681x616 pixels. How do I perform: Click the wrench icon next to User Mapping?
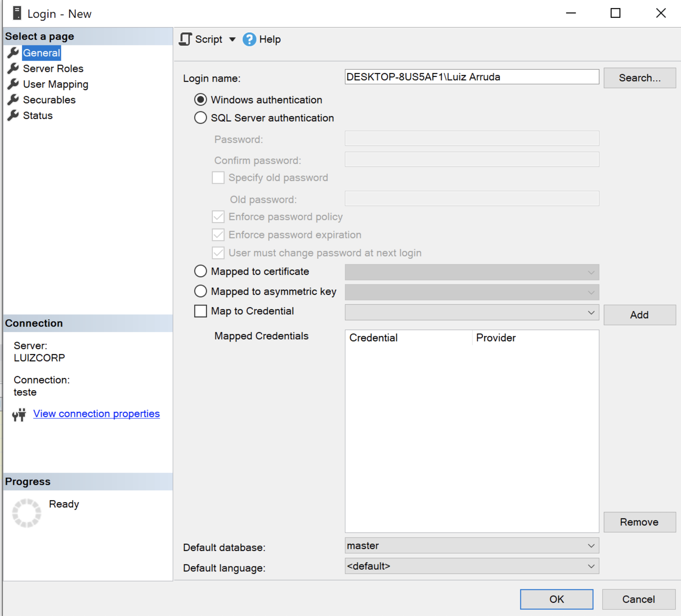(13, 84)
